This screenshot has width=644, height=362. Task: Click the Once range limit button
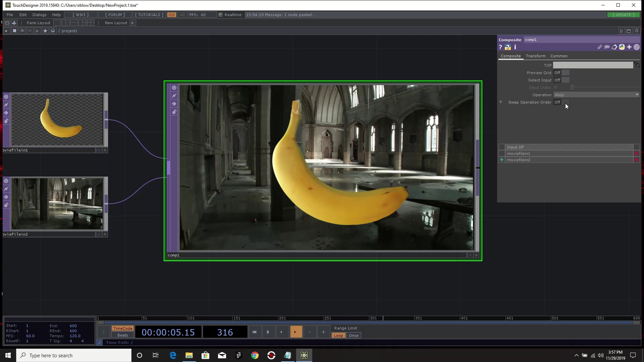(x=353, y=336)
